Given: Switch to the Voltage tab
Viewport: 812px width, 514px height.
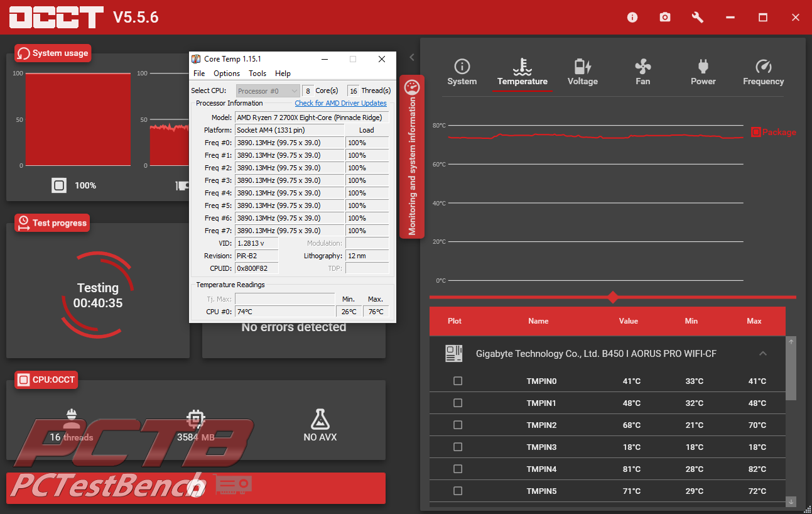Looking at the screenshot, I should point(583,73).
